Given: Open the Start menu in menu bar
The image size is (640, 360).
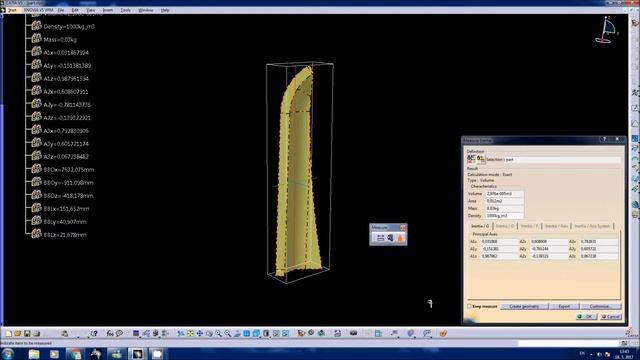Looking at the screenshot, I should click(x=12, y=10).
